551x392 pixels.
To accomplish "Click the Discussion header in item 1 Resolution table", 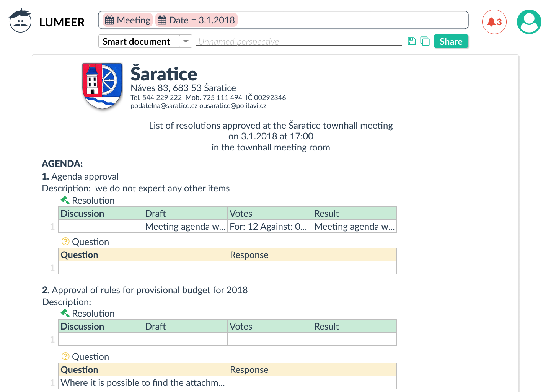I will pyautogui.click(x=101, y=213).
